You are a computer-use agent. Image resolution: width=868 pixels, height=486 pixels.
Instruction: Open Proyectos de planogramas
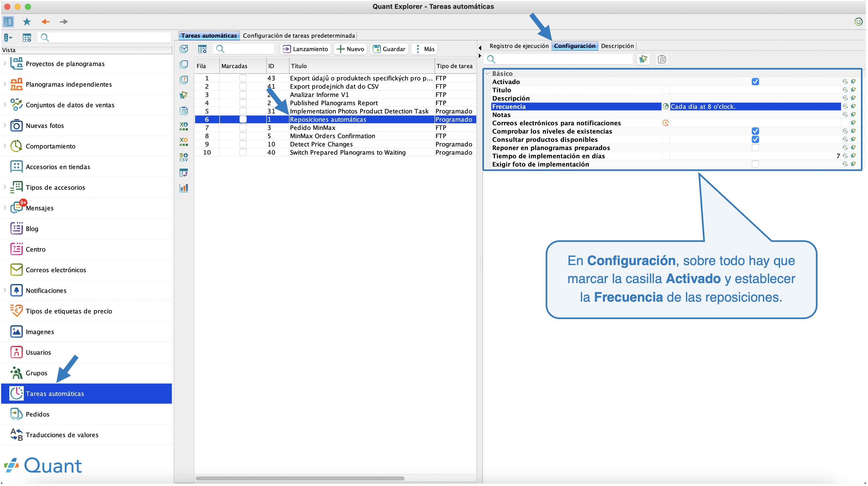point(65,64)
